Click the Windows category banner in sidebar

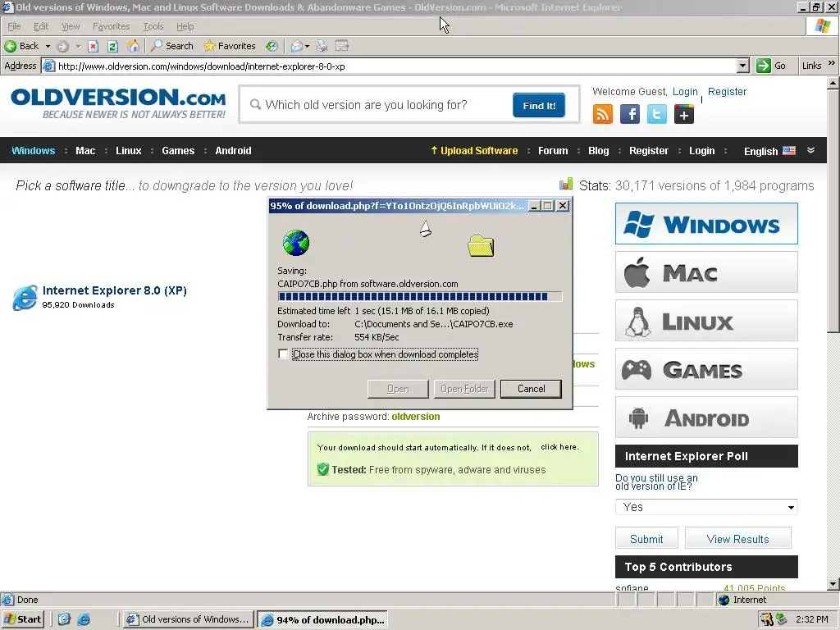point(706,223)
